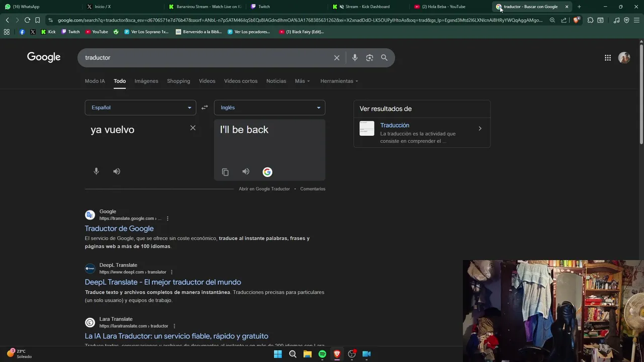The height and width of the screenshot is (362, 644).
Task: Open the Ver Los Soprano bookmark
Action: 146,32
